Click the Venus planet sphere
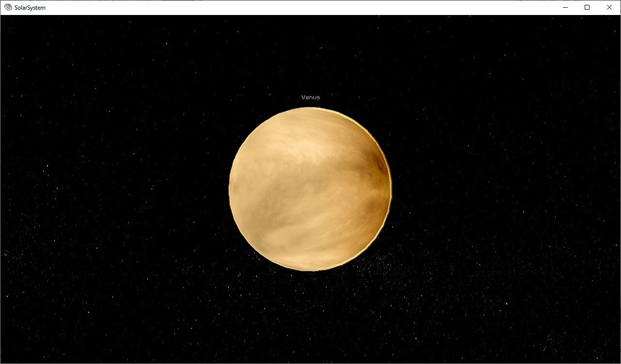 310,189
